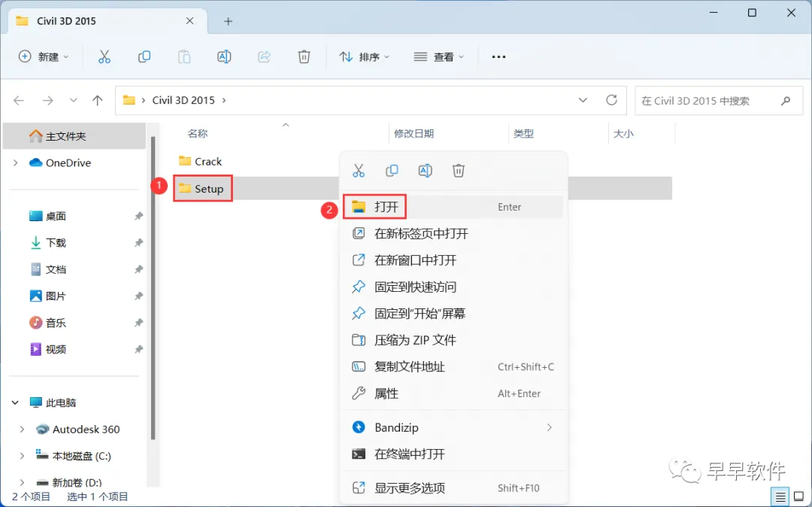Unpin 视频 from quick access
The width and height of the screenshot is (812, 507).
click(138, 350)
